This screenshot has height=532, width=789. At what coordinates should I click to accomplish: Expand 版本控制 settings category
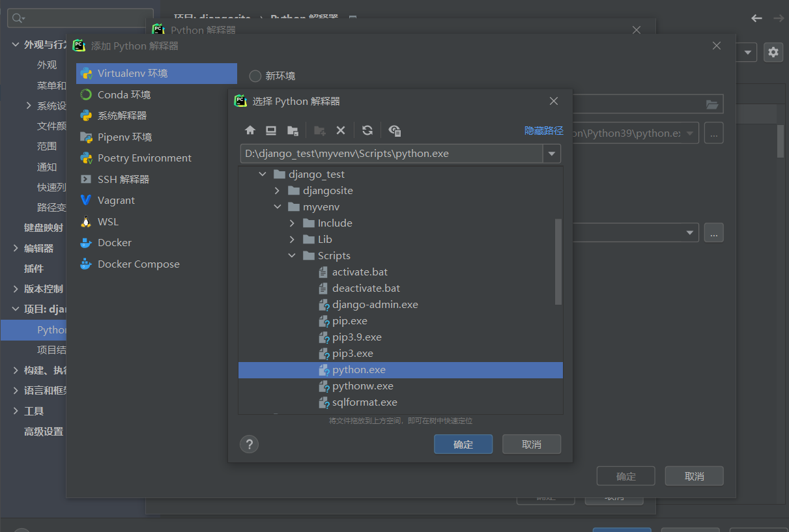[x=16, y=288]
